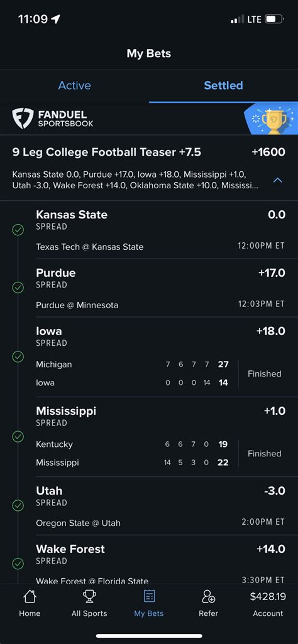This screenshot has width=298, height=644.
Task: Click the Utah leg green checkmark
Action: pos(18,505)
